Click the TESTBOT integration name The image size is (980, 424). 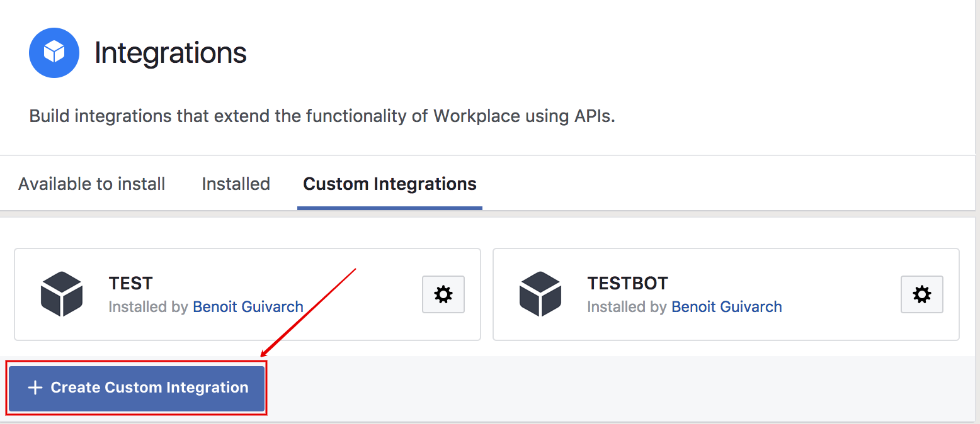628,284
